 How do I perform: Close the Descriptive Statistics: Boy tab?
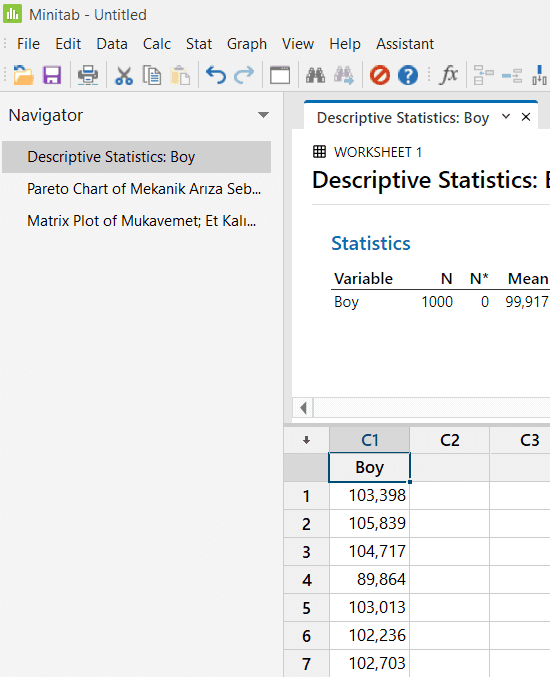coord(526,117)
